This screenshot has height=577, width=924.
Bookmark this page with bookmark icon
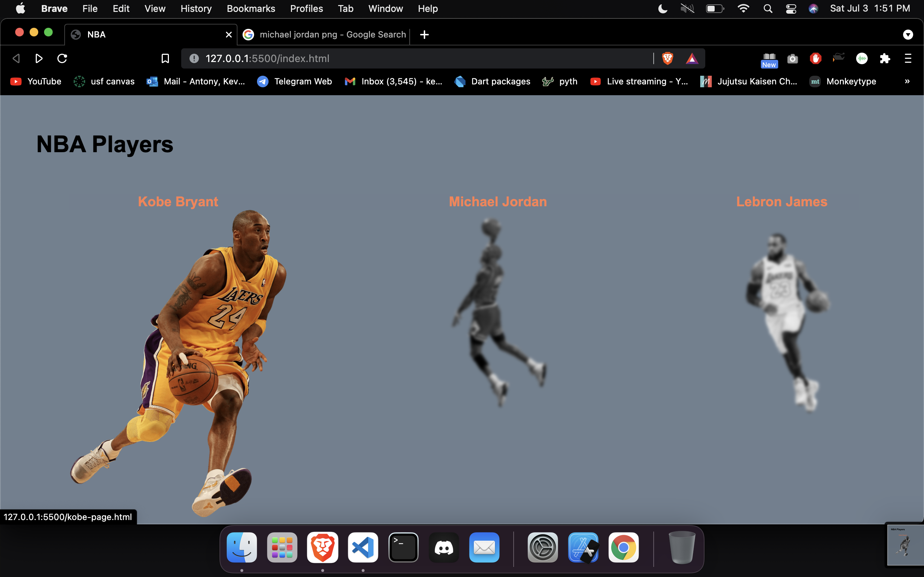click(x=165, y=58)
